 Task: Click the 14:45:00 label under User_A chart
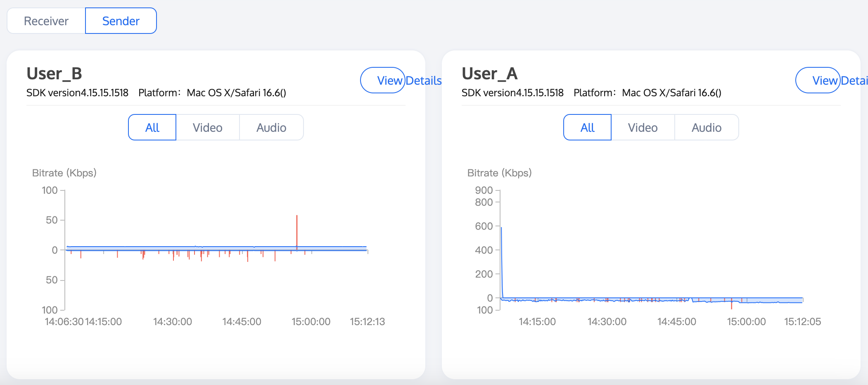point(676,322)
